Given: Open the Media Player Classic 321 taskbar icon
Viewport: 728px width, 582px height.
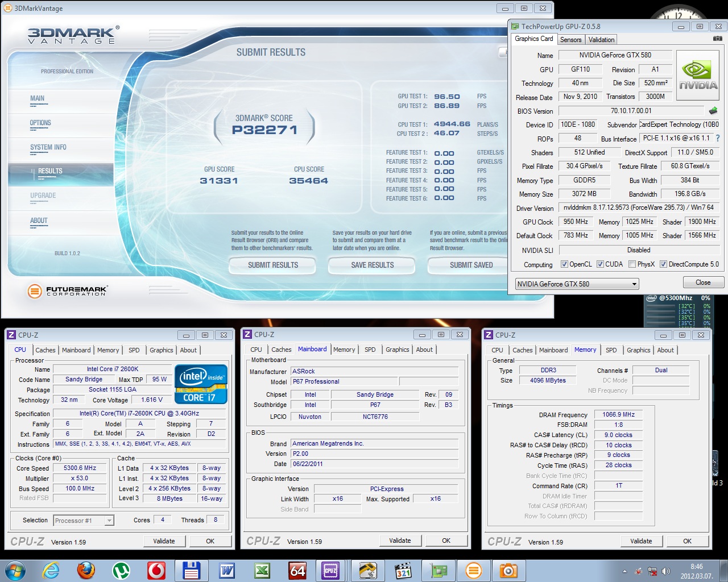Looking at the screenshot, I should [x=403, y=570].
